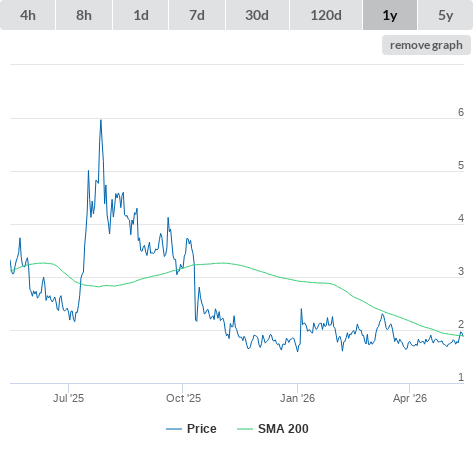Image resolution: width=474 pixels, height=455 pixels.
Task: Select the 30d time range tab
Action: [x=257, y=15]
